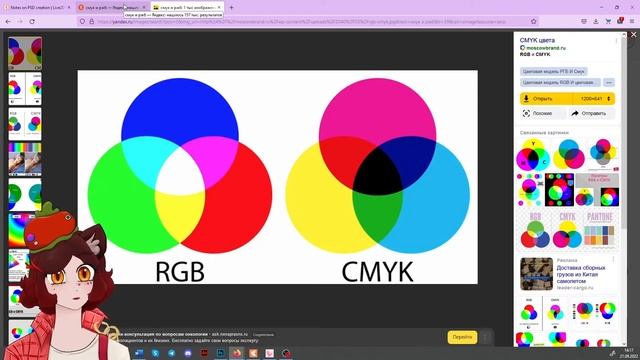The image size is (640, 360).
Task: Select the first left strip thumbnail
Action: point(25,53)
